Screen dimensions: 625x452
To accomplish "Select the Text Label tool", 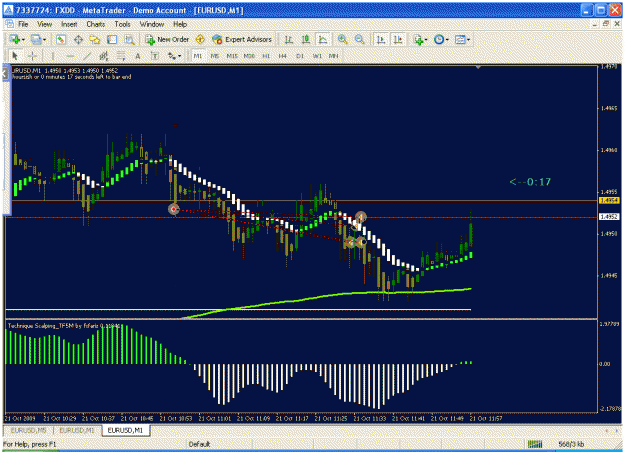I will [155, 56].
